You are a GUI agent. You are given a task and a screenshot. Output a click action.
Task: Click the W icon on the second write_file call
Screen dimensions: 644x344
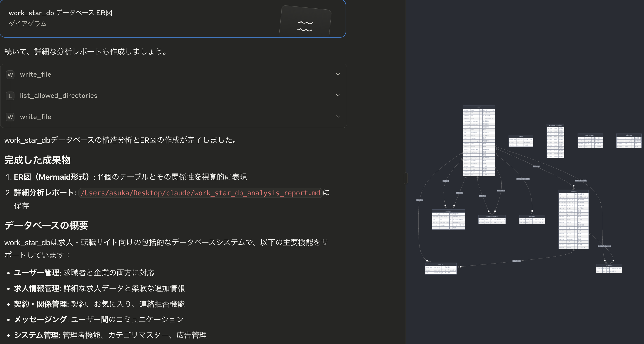click(10, 117)
